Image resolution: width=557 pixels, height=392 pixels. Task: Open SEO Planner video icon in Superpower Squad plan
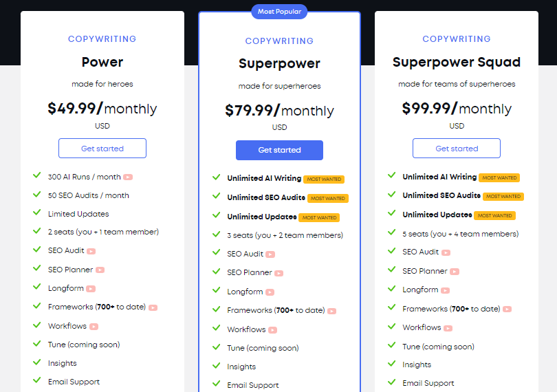click(455, 272)
